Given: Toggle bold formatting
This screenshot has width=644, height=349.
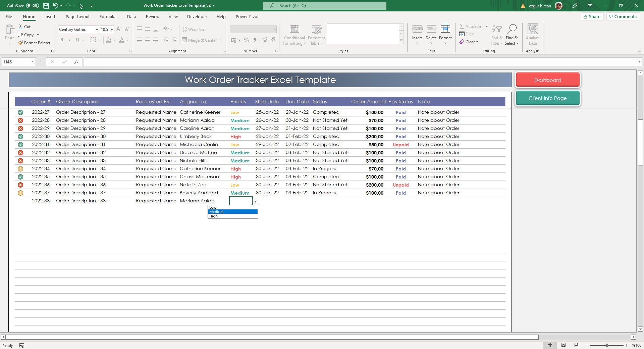Looking at the screenshot, I should pyautogui.click(x=62, y=40).
